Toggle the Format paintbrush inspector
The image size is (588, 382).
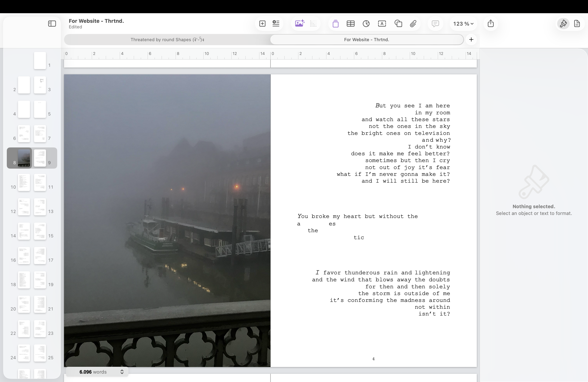[x=563, y=24]
